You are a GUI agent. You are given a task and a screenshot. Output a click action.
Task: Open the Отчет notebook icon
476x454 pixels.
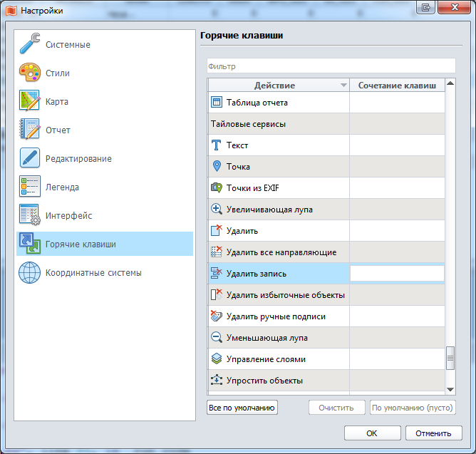(x=30, y=130)
